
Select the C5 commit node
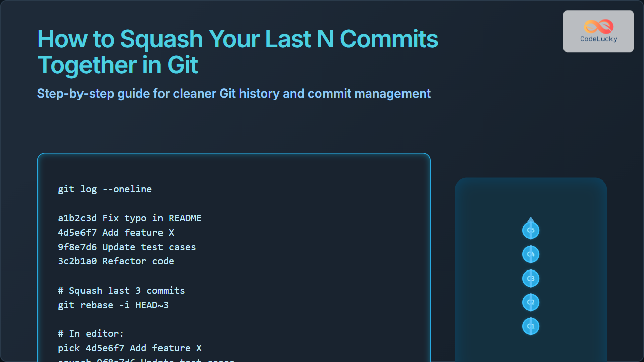pyautogui.click(x=531, y=230)
